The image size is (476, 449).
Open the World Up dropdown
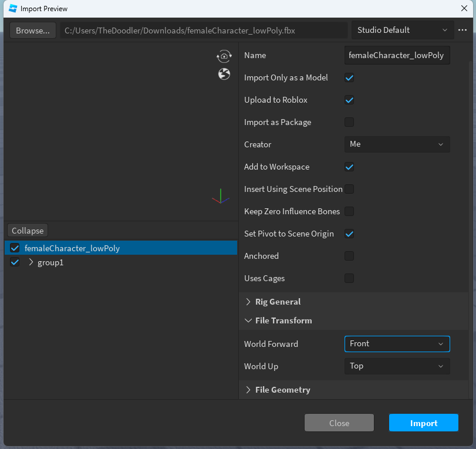(397, 366)
